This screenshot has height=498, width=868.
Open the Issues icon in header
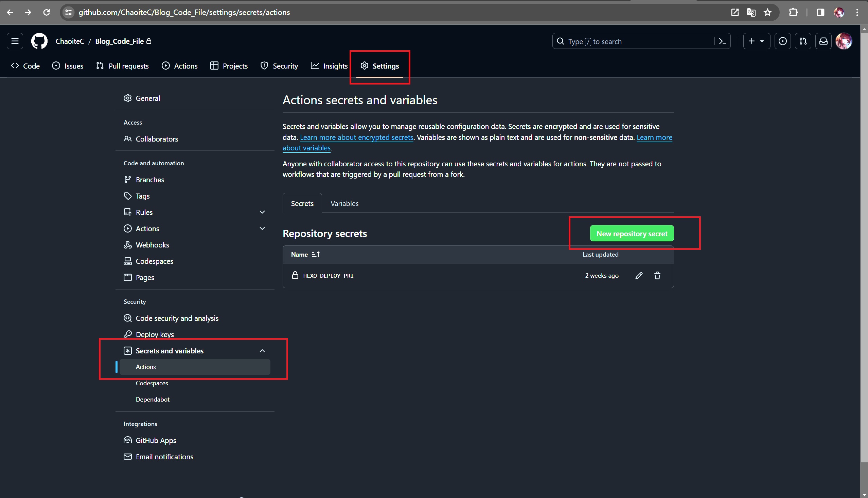click(x=782, y=41)
